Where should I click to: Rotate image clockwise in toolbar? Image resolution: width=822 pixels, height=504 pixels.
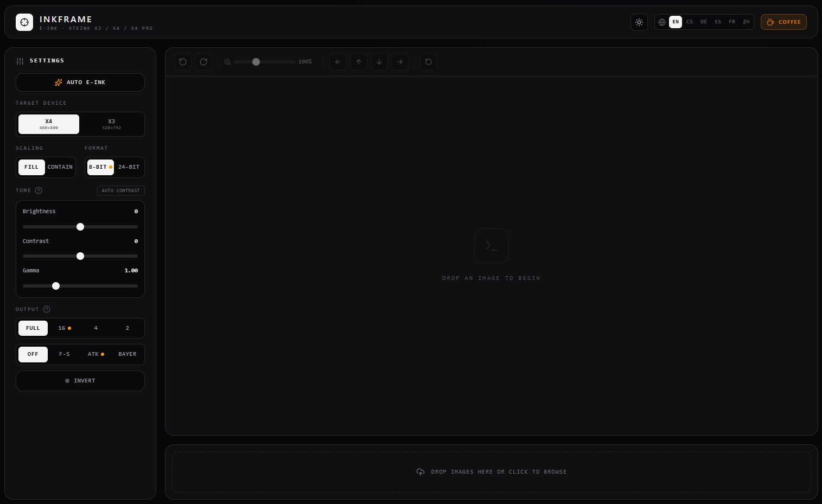[x=203, y=62]
